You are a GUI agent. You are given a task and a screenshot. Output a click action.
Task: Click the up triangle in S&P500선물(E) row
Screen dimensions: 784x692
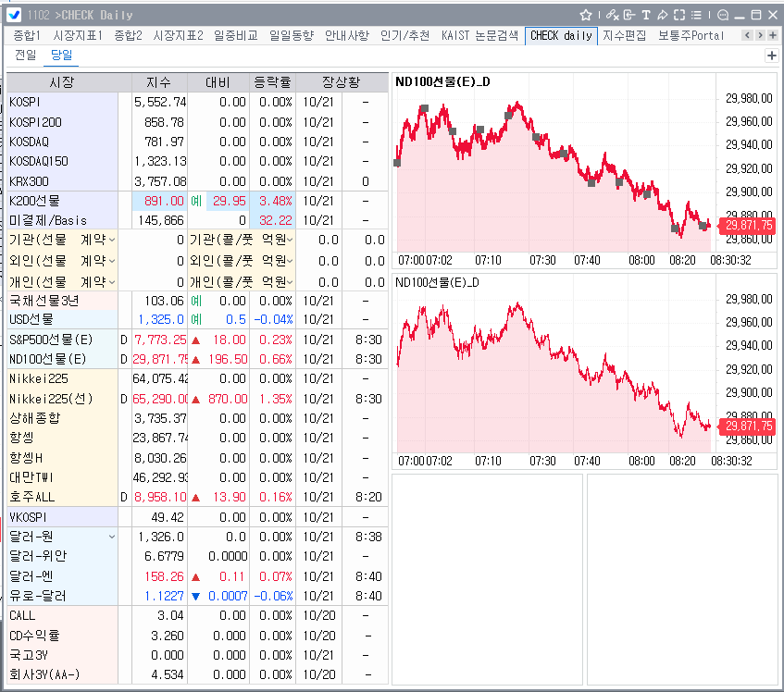[x=196, y=340]
